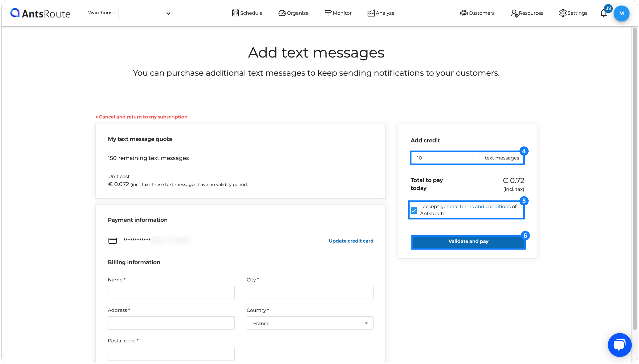Click '150 remaining text messages' text

point(148,158)
